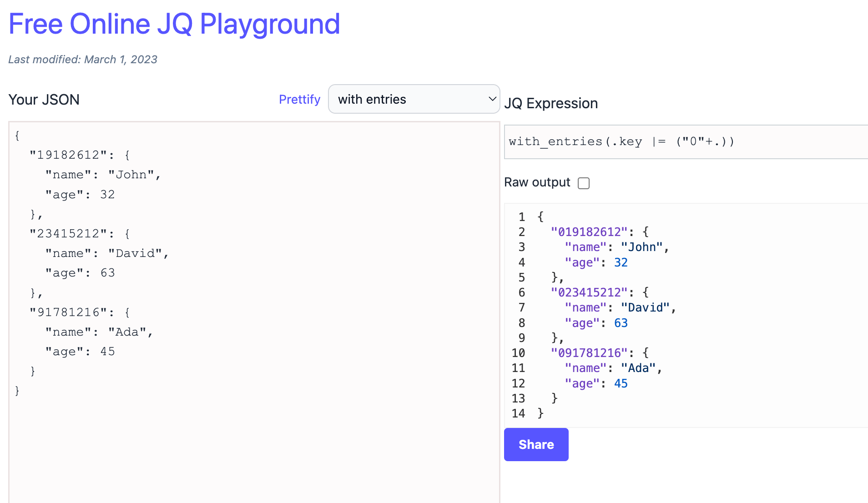
Task: Click line number 10 in output gutter
Action: pos(518,353)
